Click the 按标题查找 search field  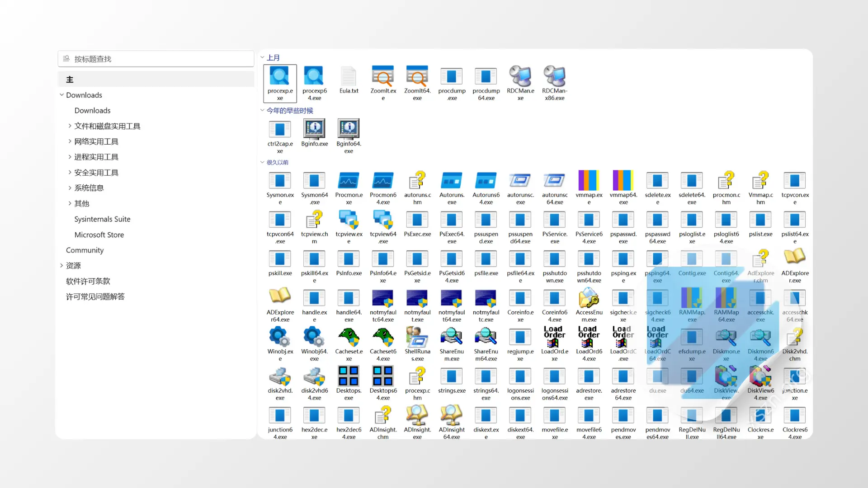(156, 59)
